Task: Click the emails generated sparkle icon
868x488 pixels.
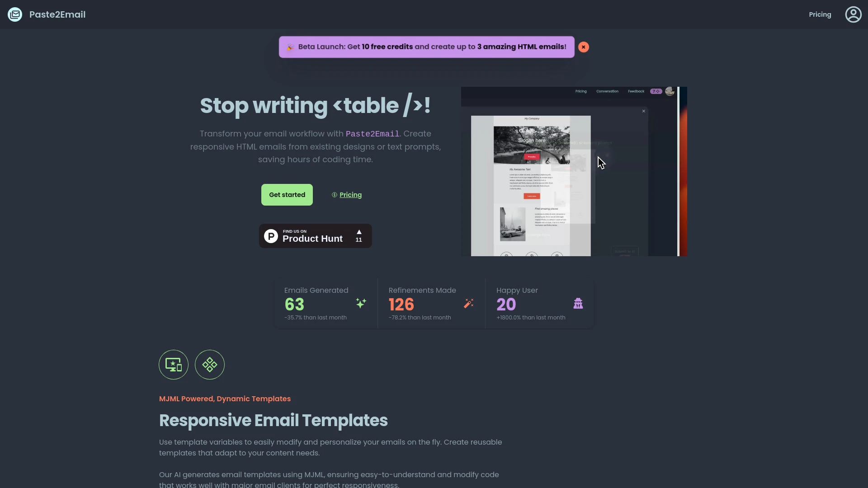Action: pyautogui.click(x=361, y=304)
